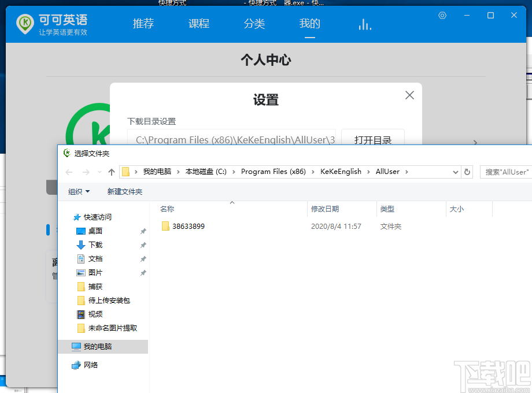Open 网络 from the sidebar
The width and height of the screenshot is (532, 393).
[93, 365]
